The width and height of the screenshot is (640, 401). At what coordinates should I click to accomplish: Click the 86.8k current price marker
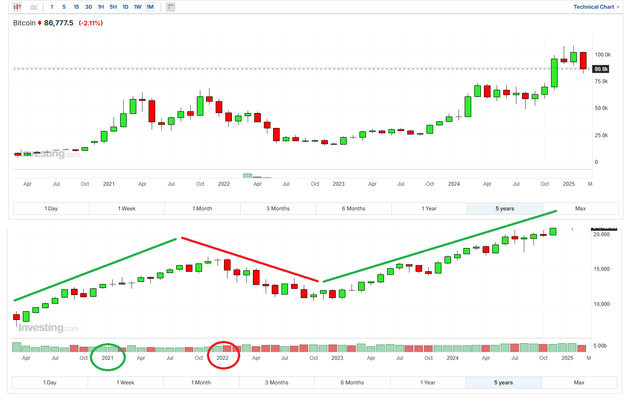tap(601, 69)
